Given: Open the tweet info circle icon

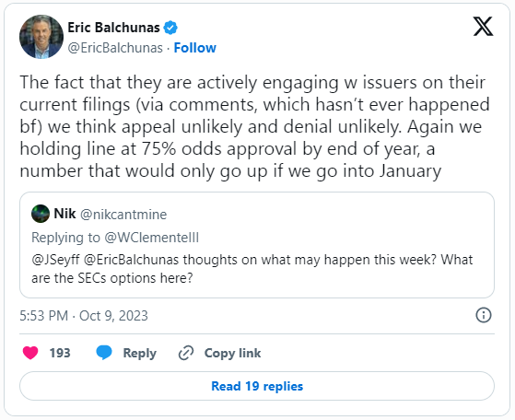Looking at the screenshot, I should click(484, 315).
